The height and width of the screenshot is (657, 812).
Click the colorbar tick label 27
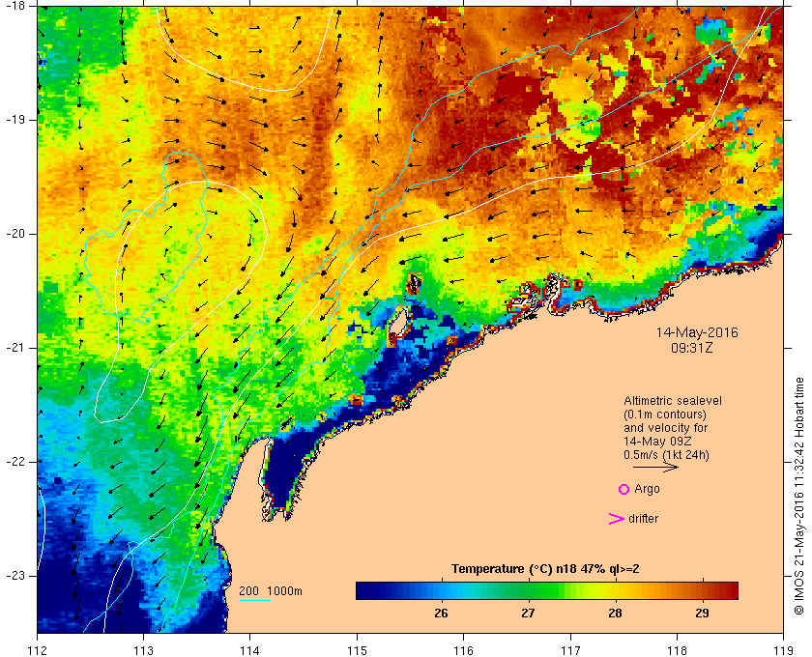click(x=528, y=614)
